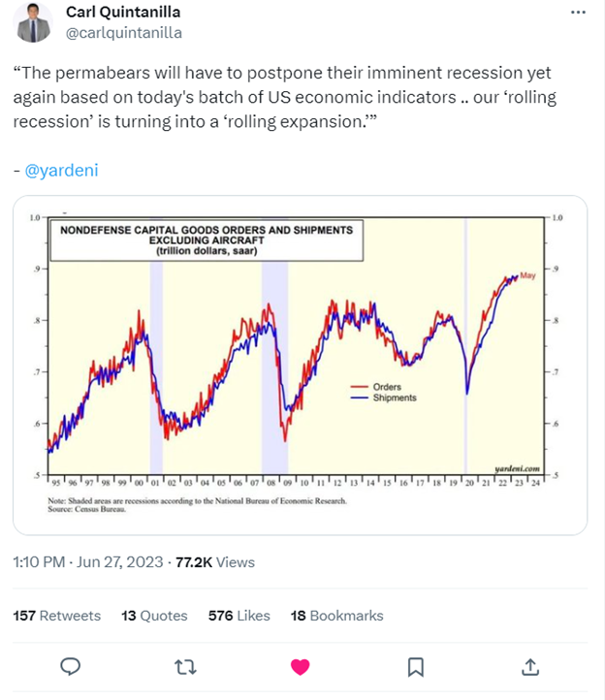The height and width of the screenshot is (700, 605).
Task: Click the chart's Nondefense Capital Goods title box
Action: tap(207, 241)
